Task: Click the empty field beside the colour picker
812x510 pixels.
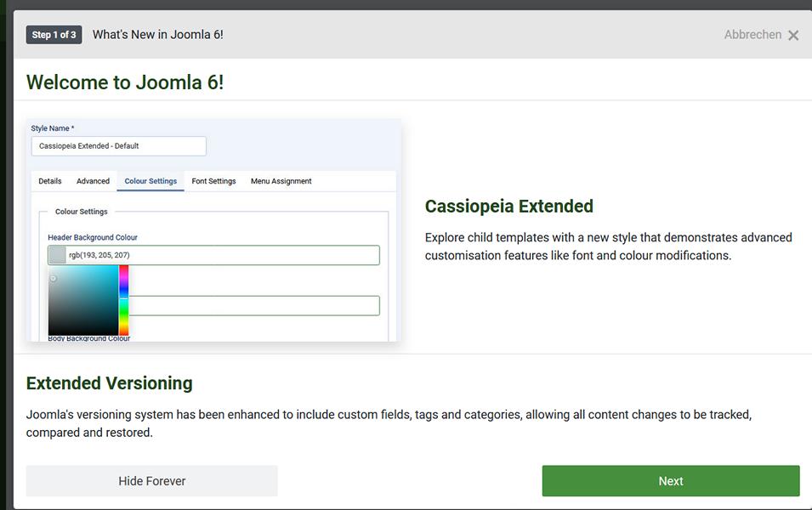Action: click(x=255, y=306)
